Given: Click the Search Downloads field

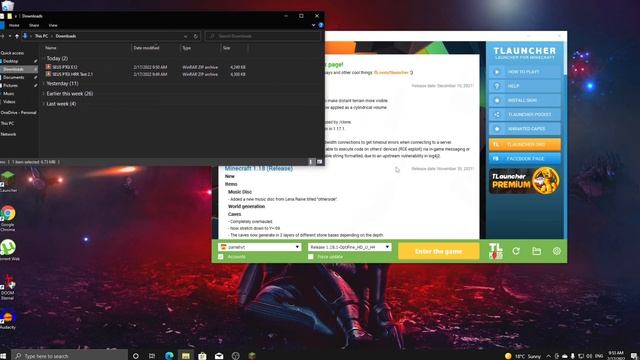Looking at the screenshot, I should [262, 36].
